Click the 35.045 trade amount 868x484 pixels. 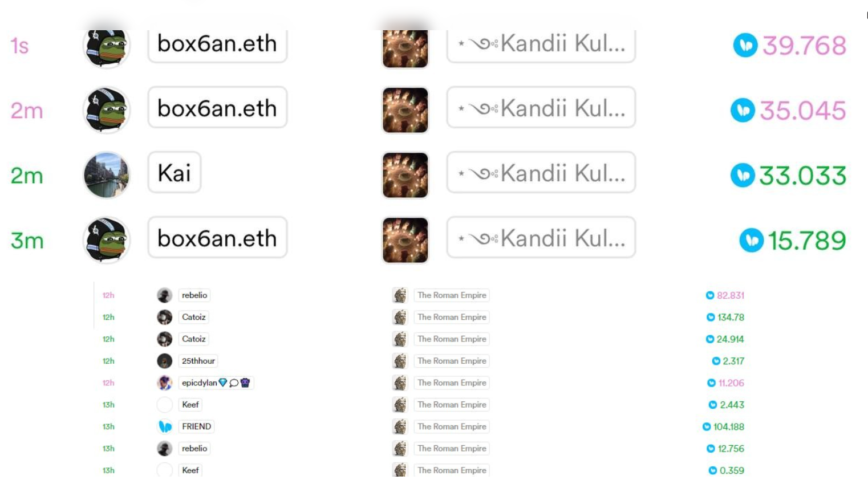tap(802, 111)
